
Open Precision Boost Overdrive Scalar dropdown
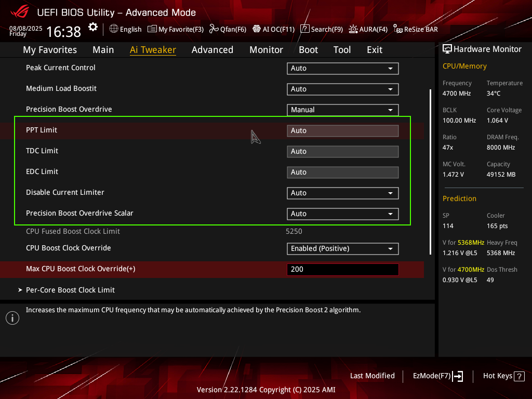[343, 214]
